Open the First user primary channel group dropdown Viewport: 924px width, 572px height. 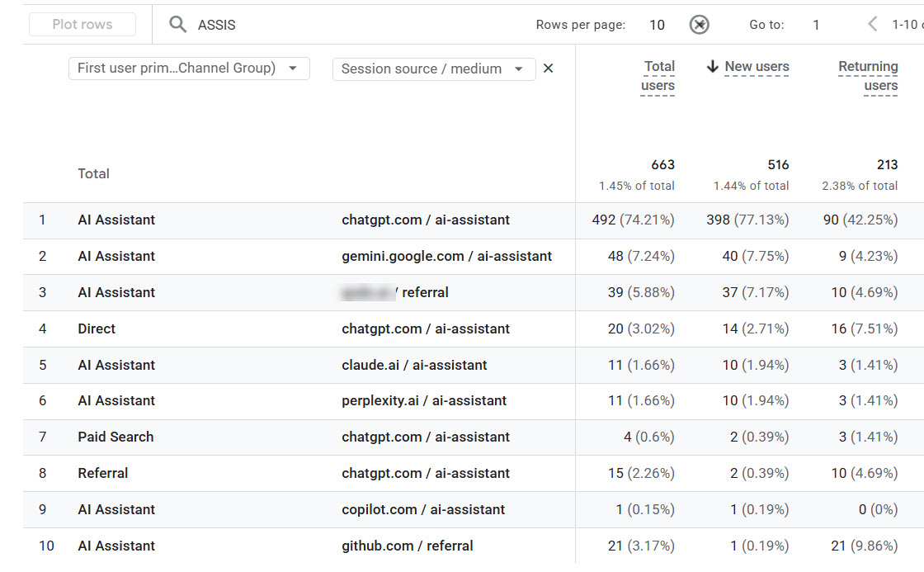coord(189,69)
